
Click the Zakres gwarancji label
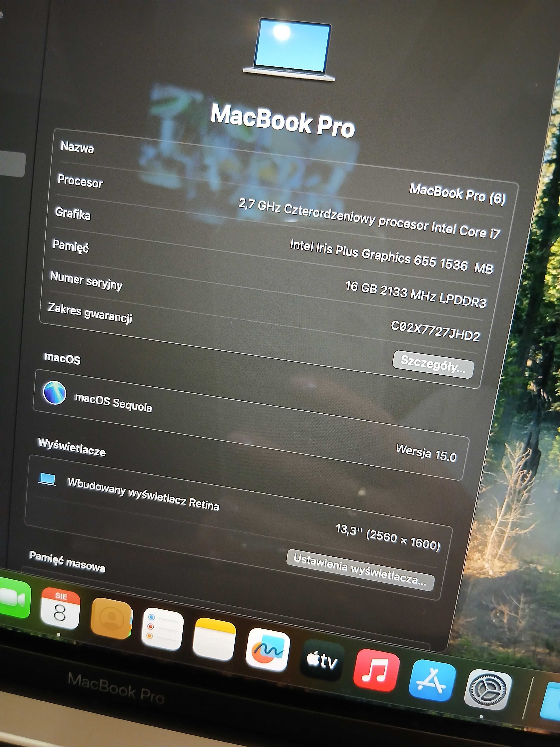click(90, 313)
